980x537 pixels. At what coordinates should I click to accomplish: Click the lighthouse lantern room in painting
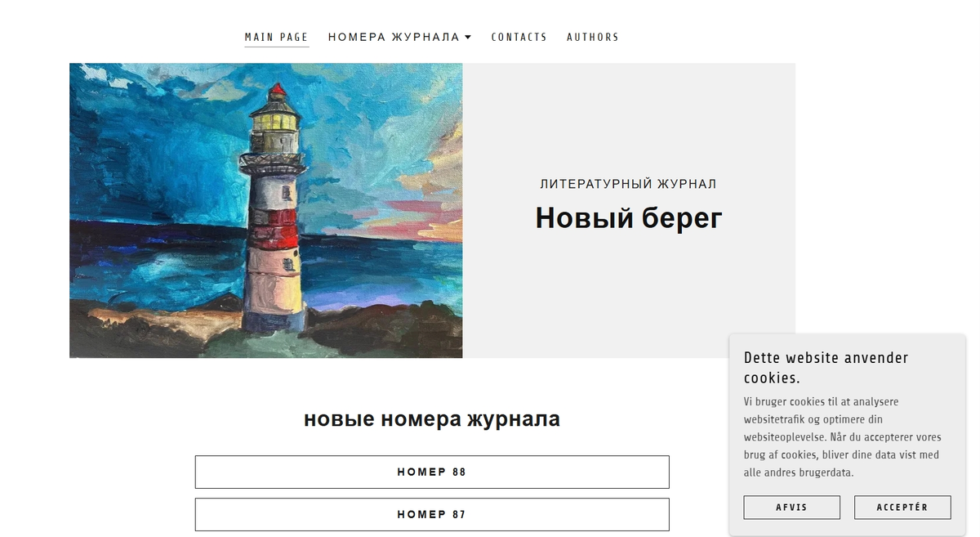point(276,123)
